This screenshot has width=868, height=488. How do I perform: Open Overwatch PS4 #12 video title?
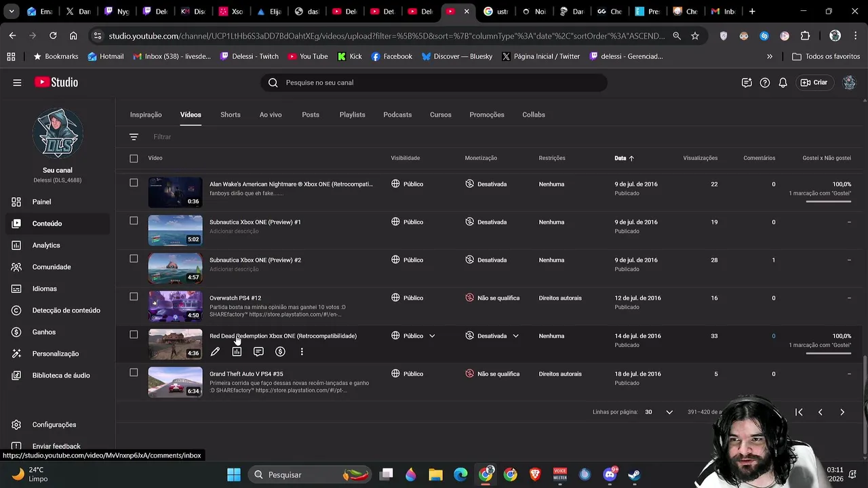click(x=235, y=298)
